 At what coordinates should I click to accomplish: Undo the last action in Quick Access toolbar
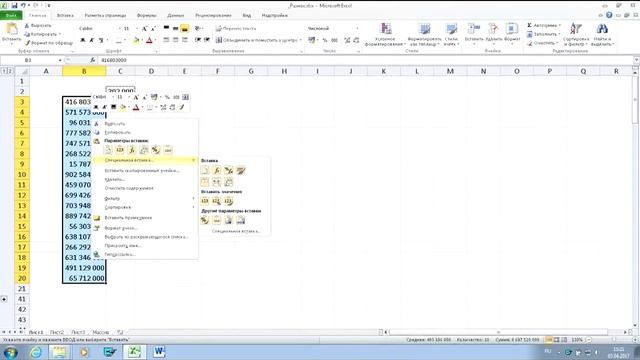click(x=23, y=5)
